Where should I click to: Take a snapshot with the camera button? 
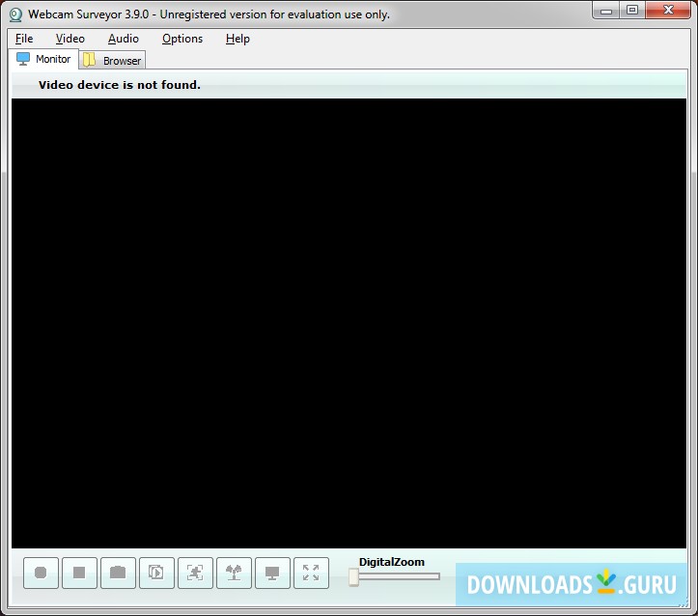[118, 573]
